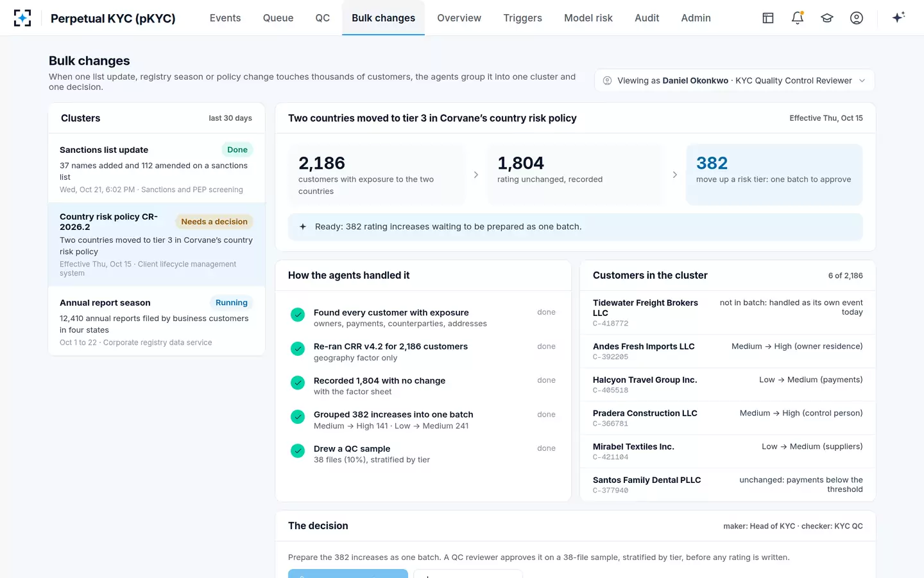Image resolution: width=924 pixels, height=578 pixels.
Task: Select the 382 move up a risk tier card
Action: (x=774, y=175)
